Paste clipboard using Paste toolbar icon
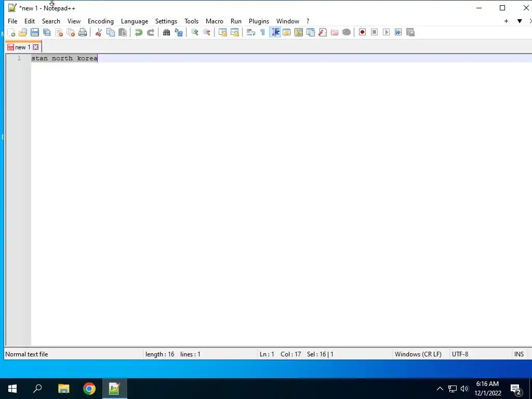Screen dimensions: 532x399 click(x=123, y=32)
